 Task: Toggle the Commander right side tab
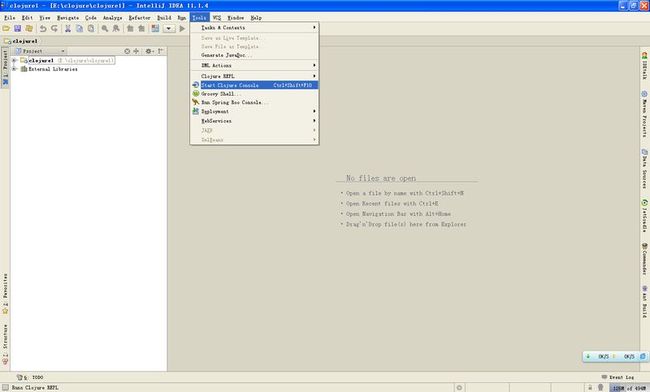[x=644, y=259]
